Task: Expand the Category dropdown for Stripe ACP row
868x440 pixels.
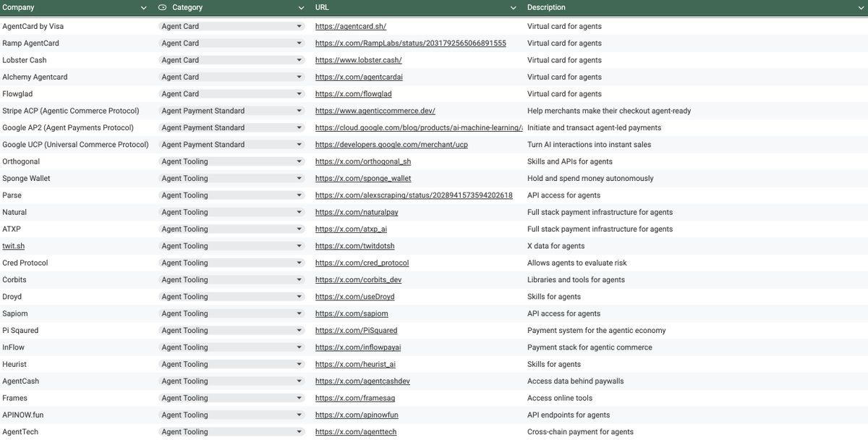Action: pos(299,111)
